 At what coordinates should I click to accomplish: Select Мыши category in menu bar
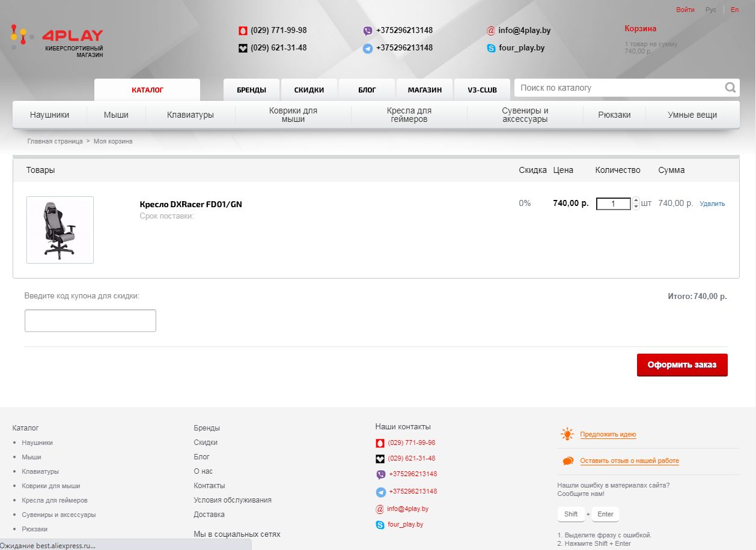116,115
